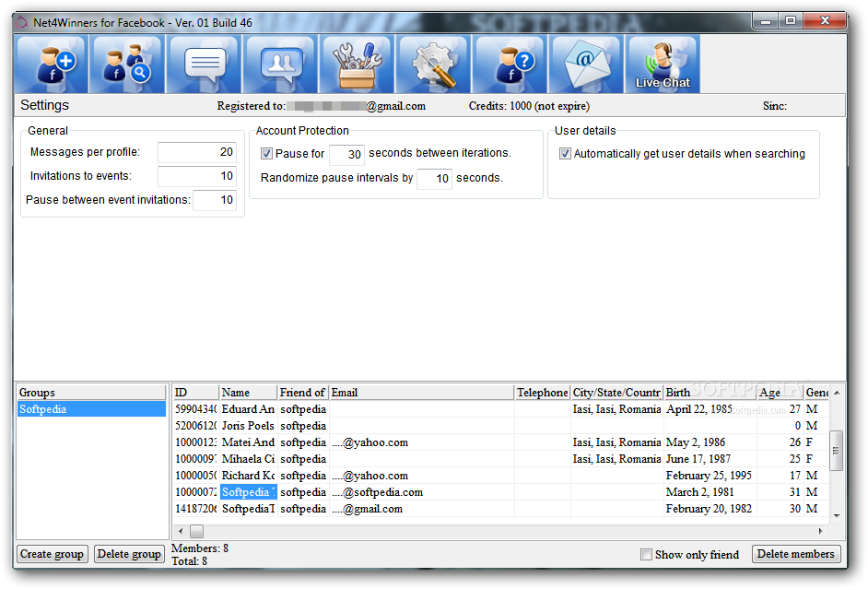Select the Eduard An member row
Viewport: 868px width, 589px height.
[x=500, y=409]
